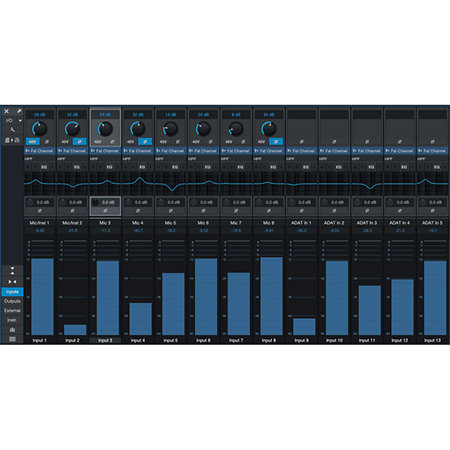
Task: Click lower phase icon beneath Mic 4 0.0 dB
Action: [138, 211]
